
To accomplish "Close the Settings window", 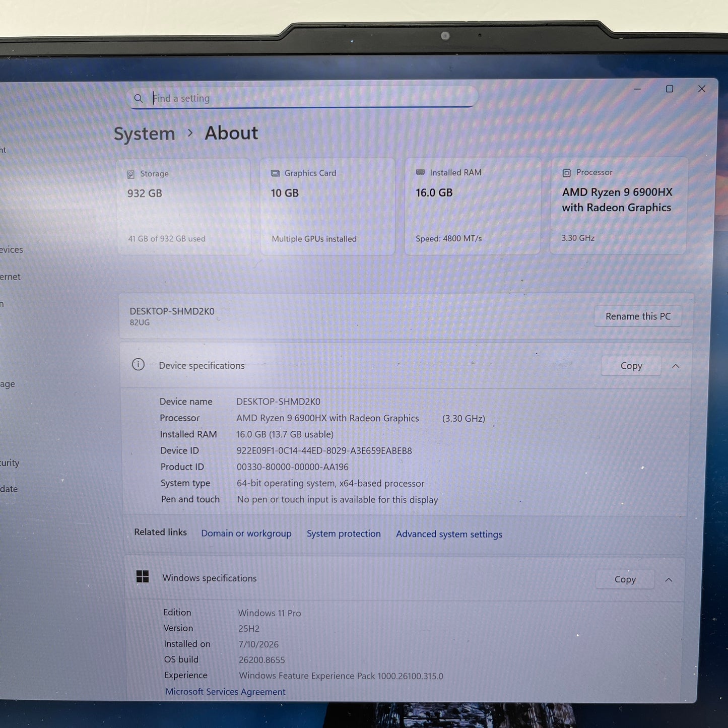I will (701, 89).
